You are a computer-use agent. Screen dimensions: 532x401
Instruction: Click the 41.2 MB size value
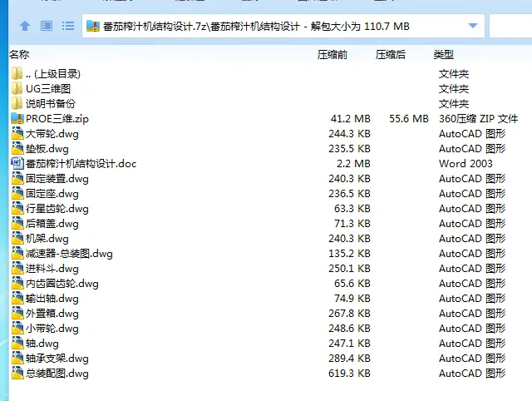click(x=351, y=118)
